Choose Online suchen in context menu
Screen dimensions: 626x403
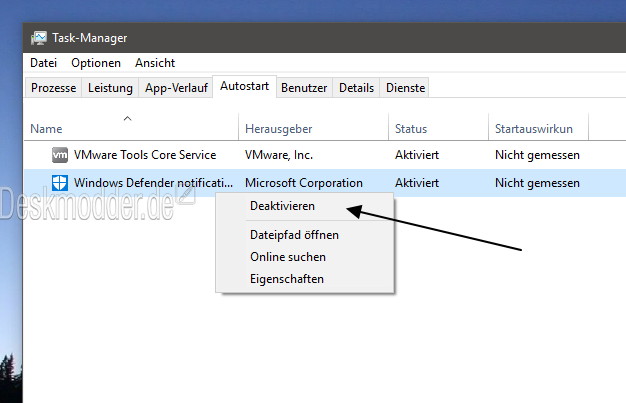click(305, 257)
